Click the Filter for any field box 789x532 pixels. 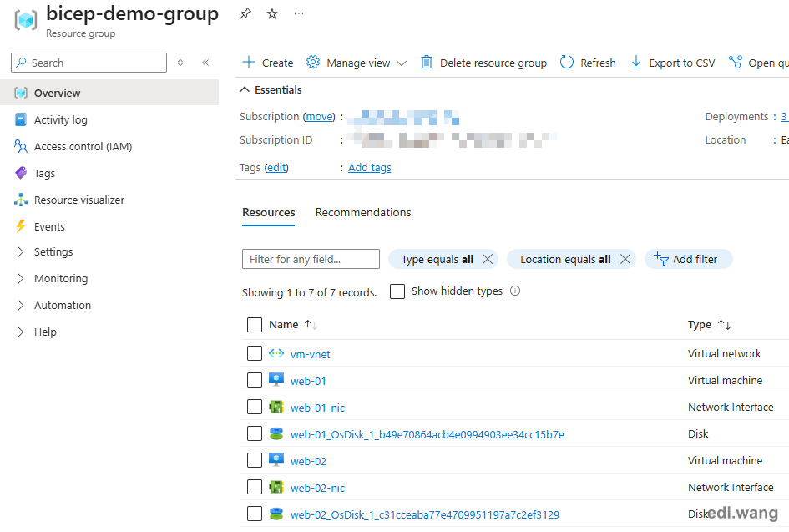pos(311,259)
